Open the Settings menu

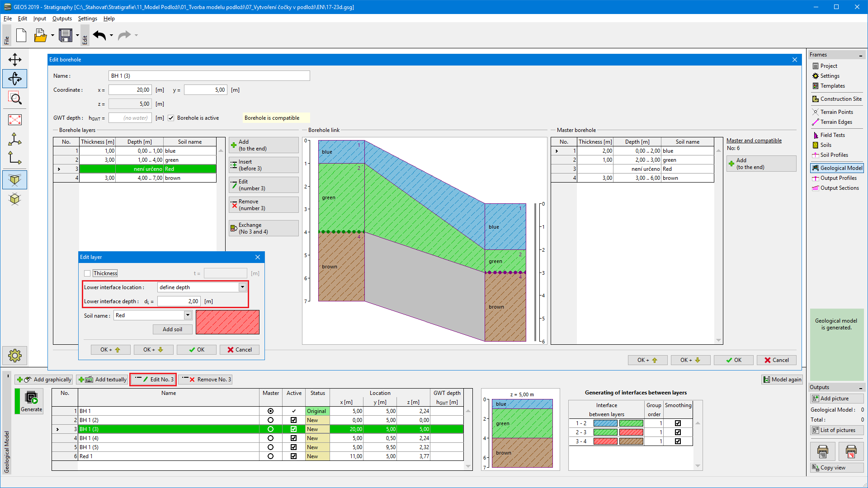click(x=87, y=19)
